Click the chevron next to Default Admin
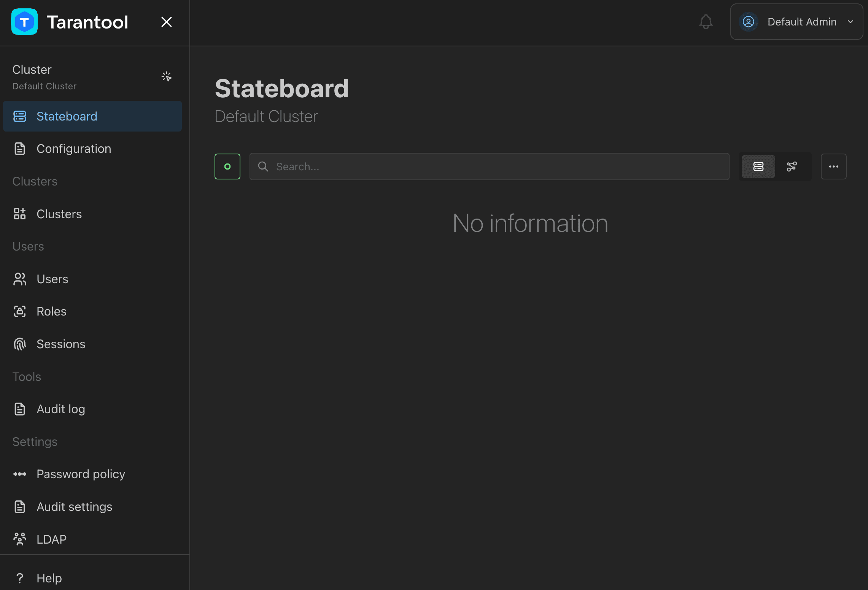This screenshot has width=868, height=590. tap(851, 22)
